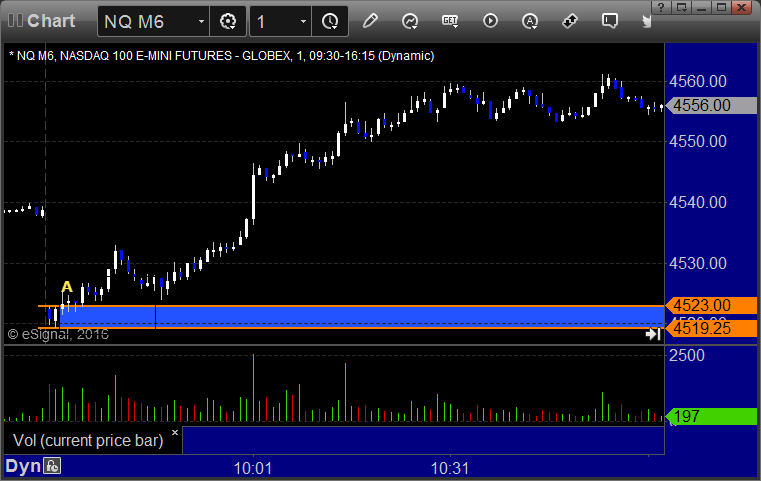Image resolution: width=761 pixels, height=481 pixels.
Task: Click the 10:01 time axis label
Action: coord(253,468)
